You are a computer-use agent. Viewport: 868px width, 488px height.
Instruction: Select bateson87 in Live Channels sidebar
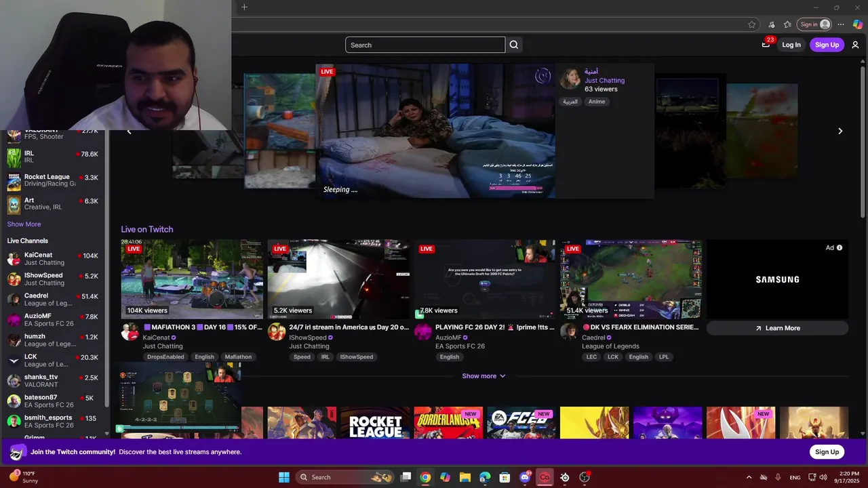click(53, 401)
